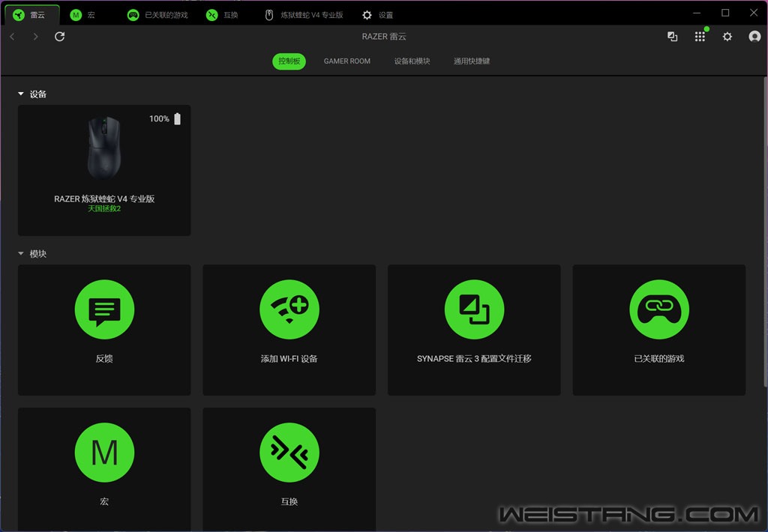Viewport: 768px width, 532px height.
Task: Select the RAZER 炼狱蝰蛇 V4 mouse thumbnail
Action: 104,148
